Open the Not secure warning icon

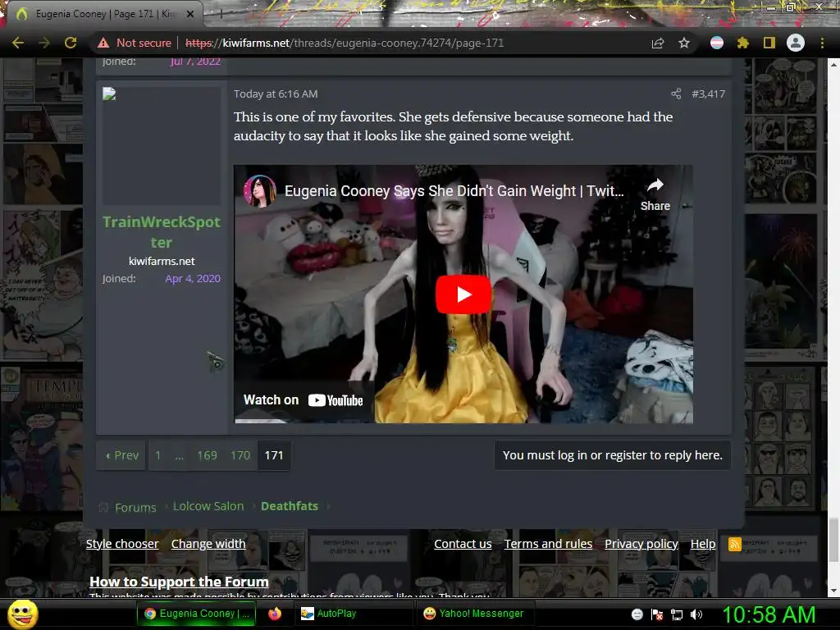(103, 43)
